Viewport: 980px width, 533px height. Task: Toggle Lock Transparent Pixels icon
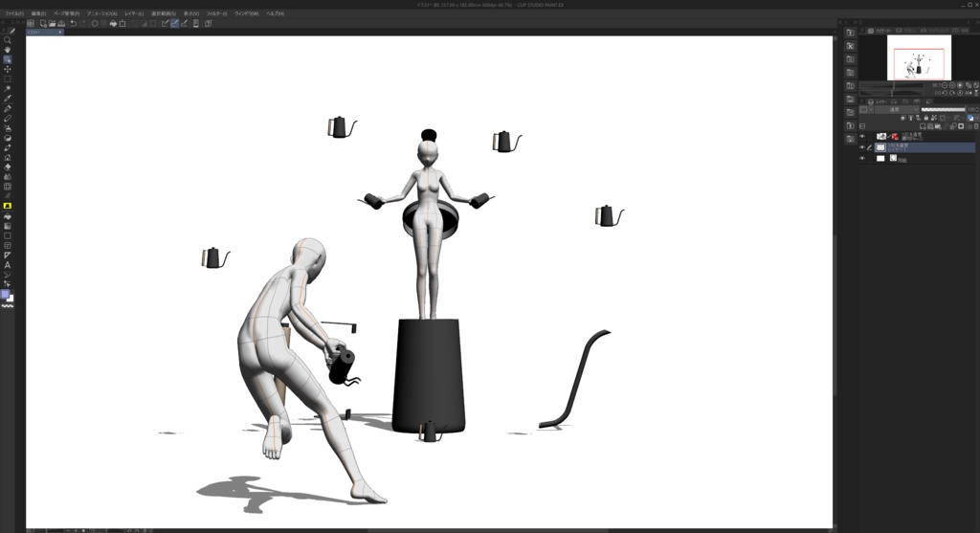pyautogui.click(x=933, y=118)
